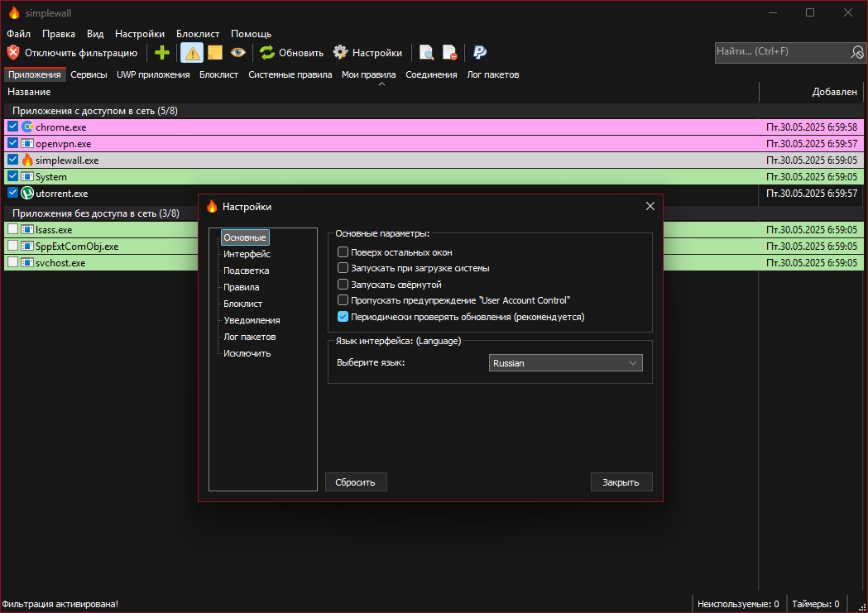Viewport: 868px width, 613px height.
Task: Click the utorrent.exe green icon
Action: coord(27,193)
